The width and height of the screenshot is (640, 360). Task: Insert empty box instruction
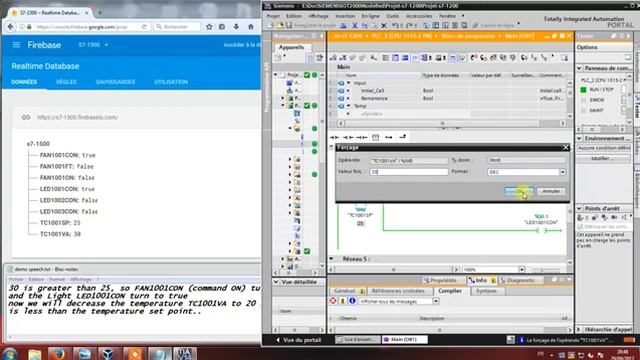point(376,137)
